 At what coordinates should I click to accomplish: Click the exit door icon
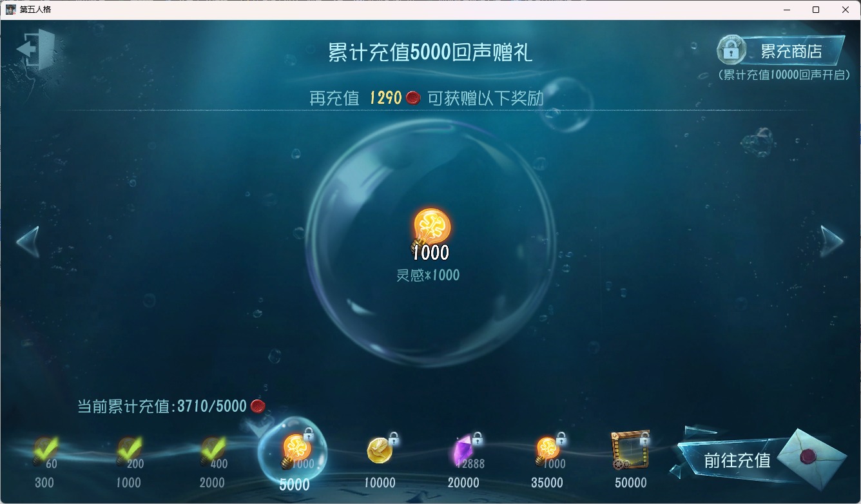click(x=36, y=49)
